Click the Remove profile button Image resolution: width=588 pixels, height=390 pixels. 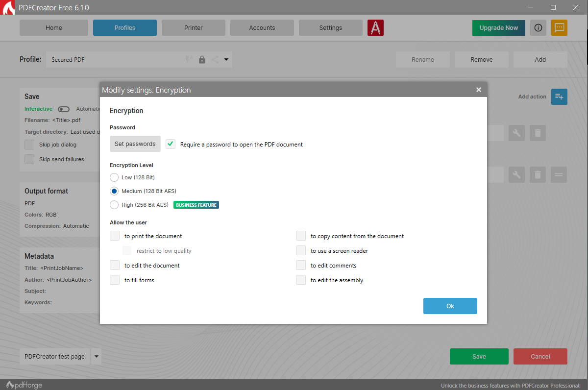tap(482, 60)
